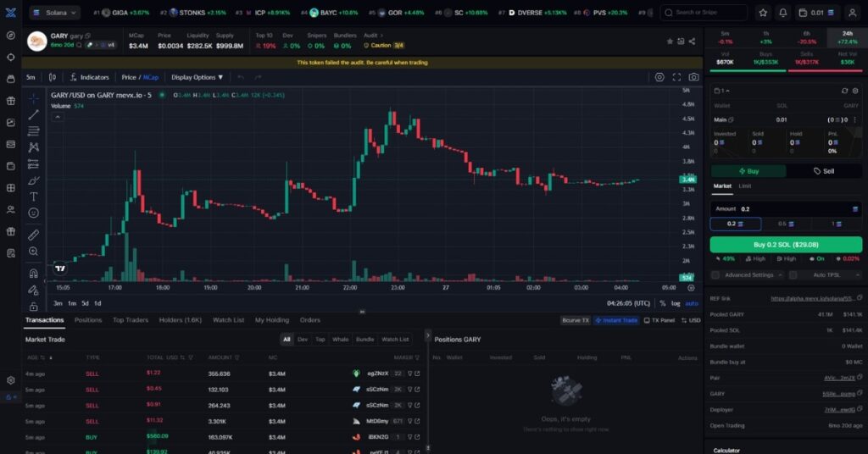The height and width of the screenshot is (454, 868).
Task: Select the 24h stats tab
Action: 847,37
